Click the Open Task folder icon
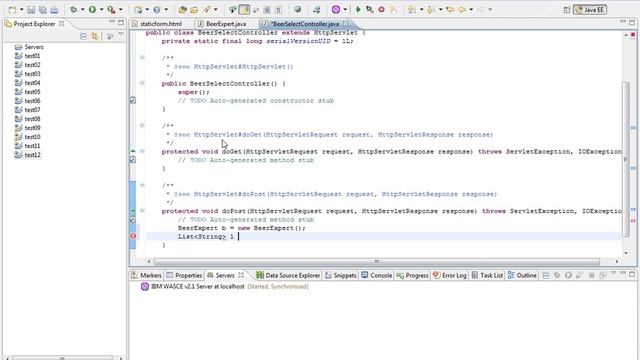Screen dimensions: 640x360 194,10
